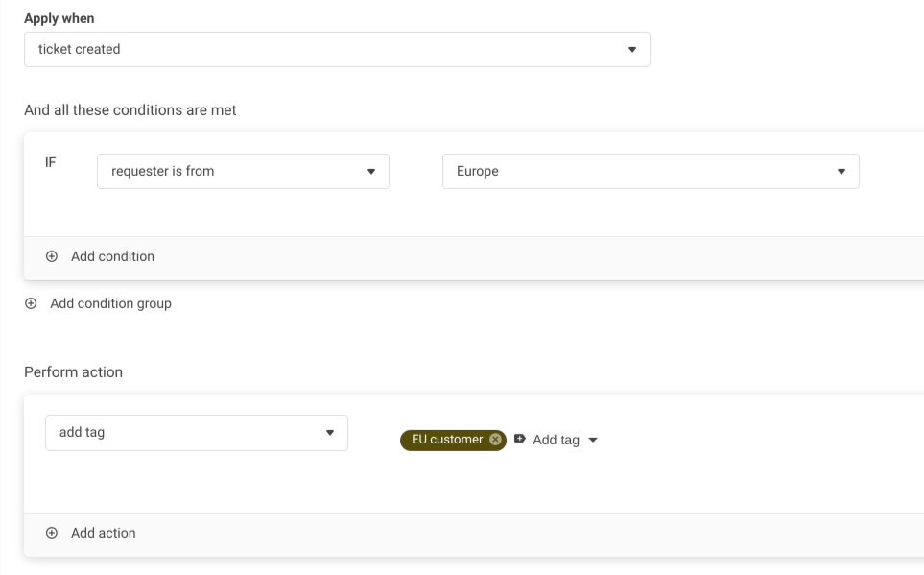Click the plus icon beside Add action
The image size is (924, 575).
point(52,533)
